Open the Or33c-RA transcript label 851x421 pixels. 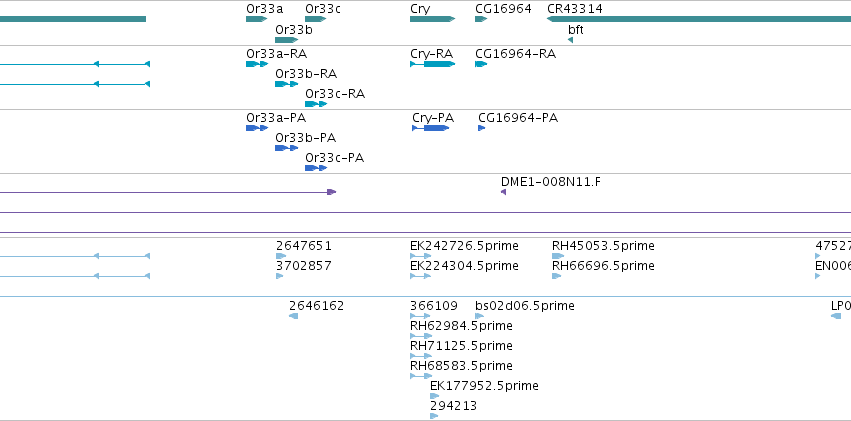(x=335, y=94)
